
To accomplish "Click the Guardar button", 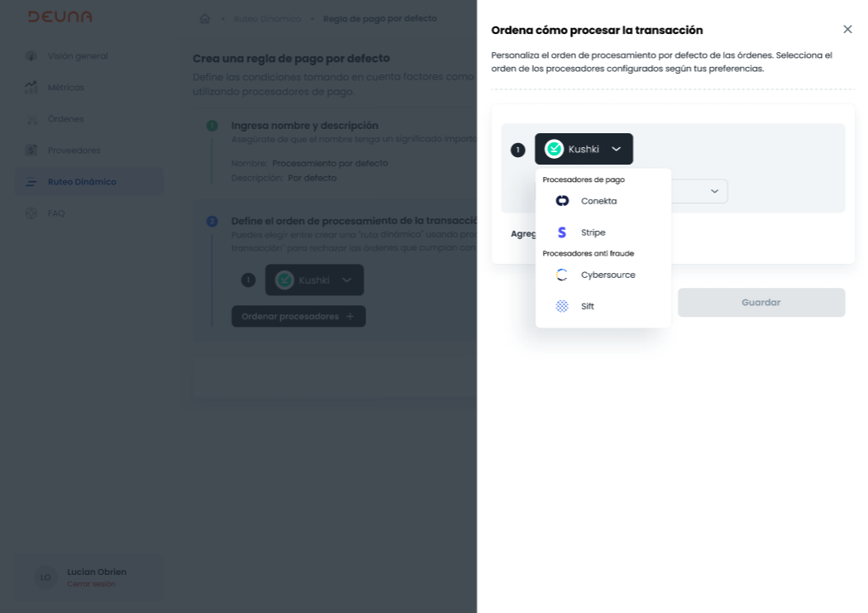I will tap(761, 302).
